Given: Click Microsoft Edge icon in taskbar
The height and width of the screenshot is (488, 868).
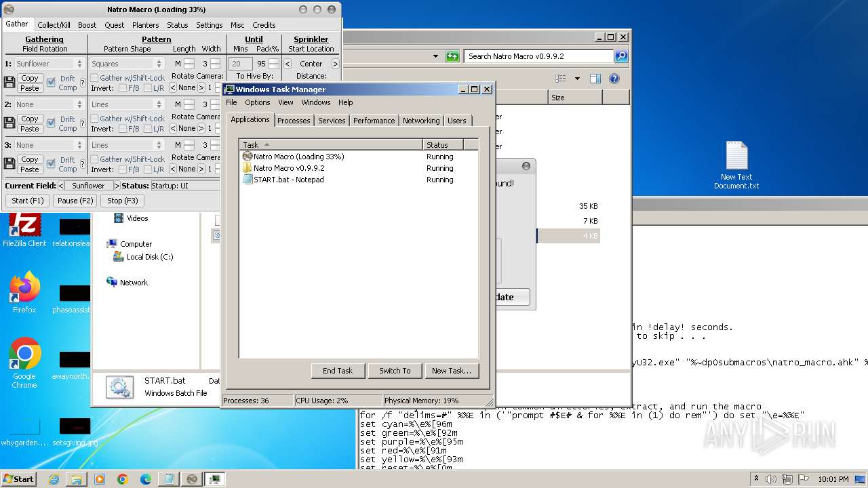Looking at the screenshot, I should click(146, 479).
